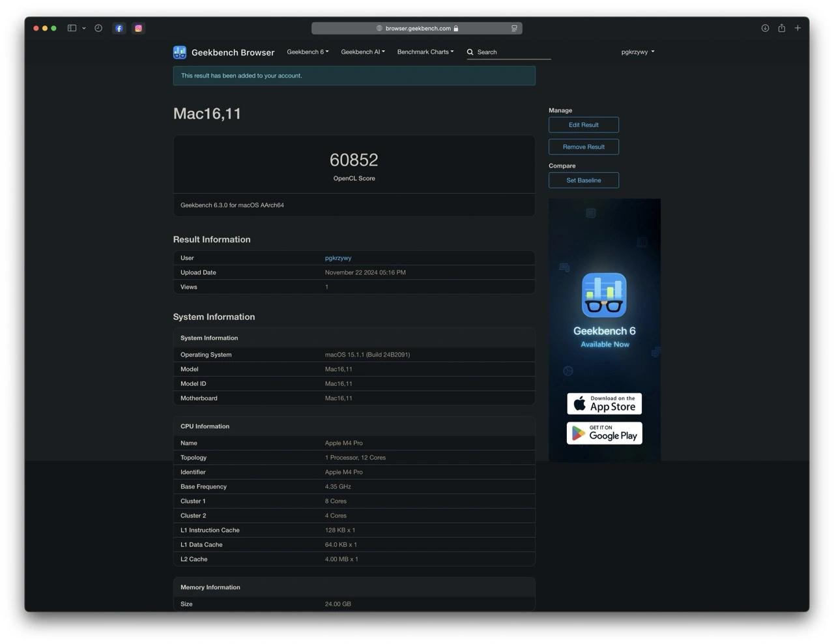Click the Set Baseline button
The height and width of the screenshot is (644, 834).
584,180
